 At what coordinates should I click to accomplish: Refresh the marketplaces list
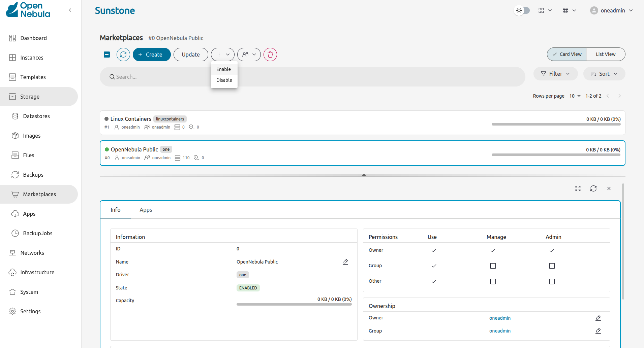(123, 54)
